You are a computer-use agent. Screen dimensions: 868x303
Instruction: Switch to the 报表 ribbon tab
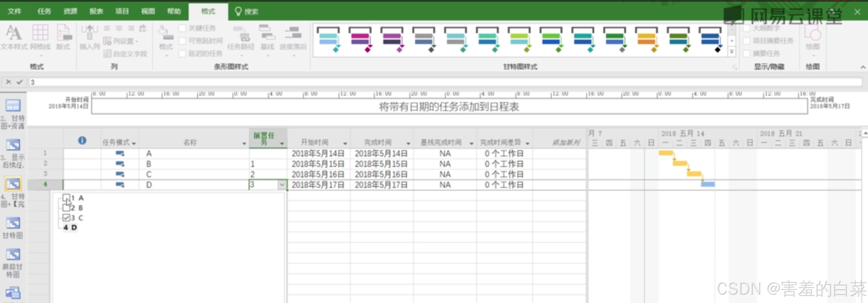click(96, 12)
